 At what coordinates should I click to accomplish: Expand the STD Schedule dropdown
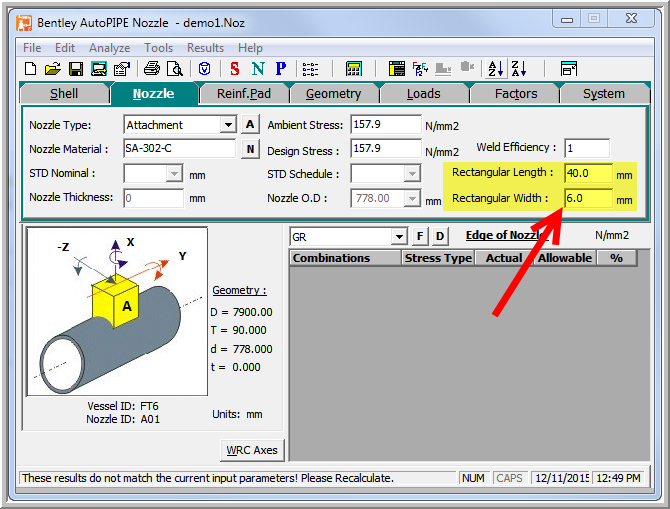click(412, 174)
